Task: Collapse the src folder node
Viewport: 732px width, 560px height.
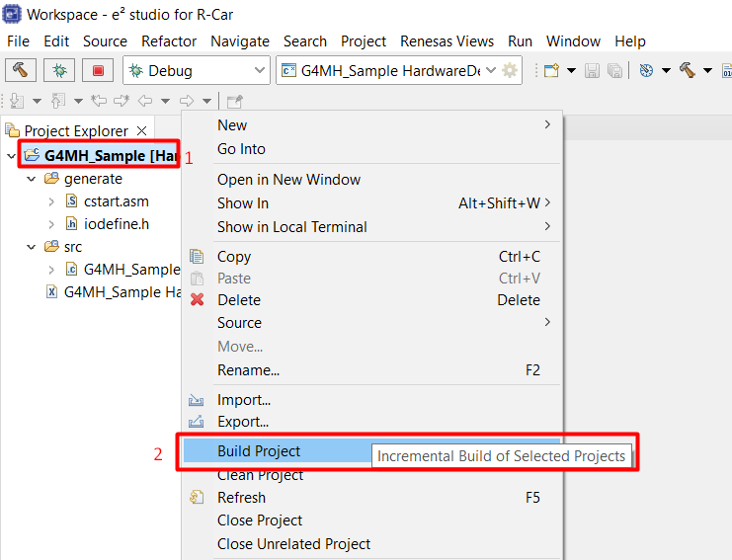Action: coord(32,247)
